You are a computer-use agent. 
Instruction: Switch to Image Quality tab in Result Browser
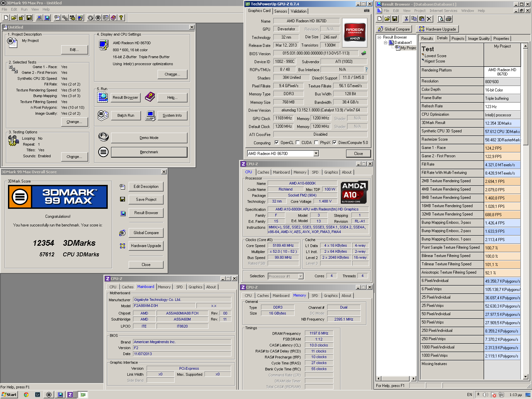478,39
